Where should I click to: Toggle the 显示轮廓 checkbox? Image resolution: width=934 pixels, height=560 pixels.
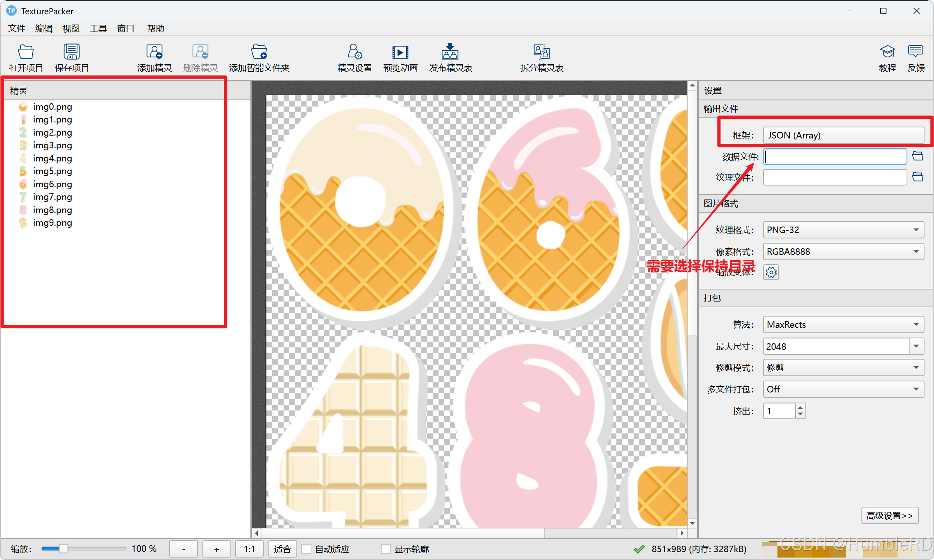pos(386,549)
